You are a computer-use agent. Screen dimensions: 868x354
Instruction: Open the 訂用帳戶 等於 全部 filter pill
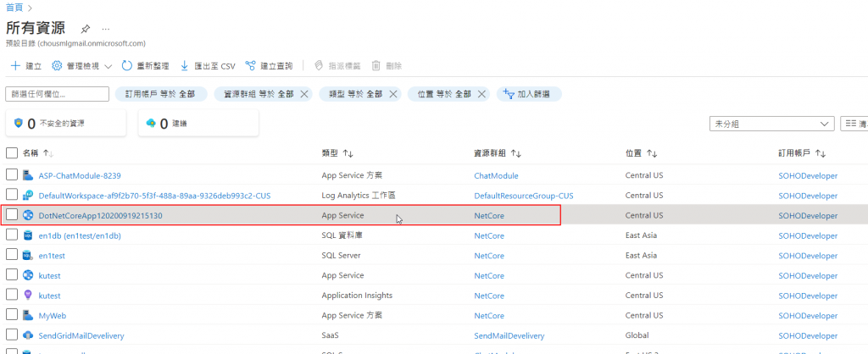161,94
